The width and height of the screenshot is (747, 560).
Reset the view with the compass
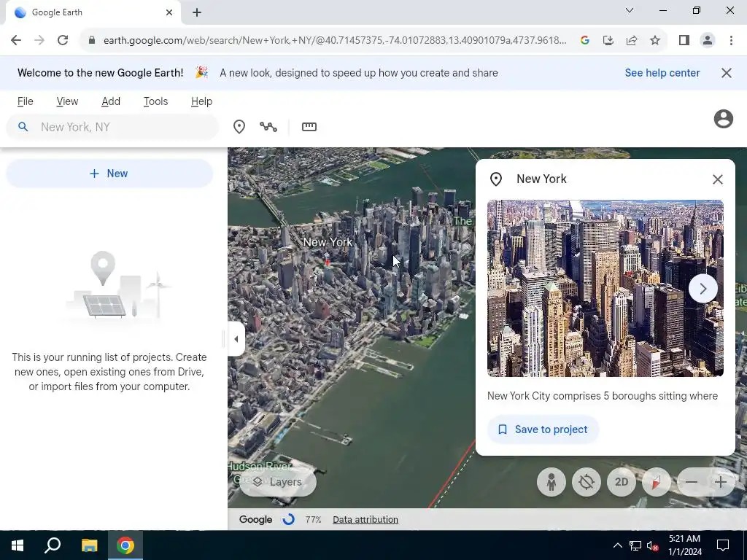click(x=656, y=482)
